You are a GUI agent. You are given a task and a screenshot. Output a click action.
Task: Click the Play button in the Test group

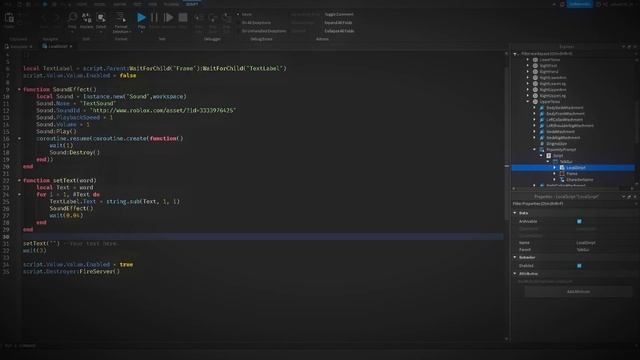point(141,18)
